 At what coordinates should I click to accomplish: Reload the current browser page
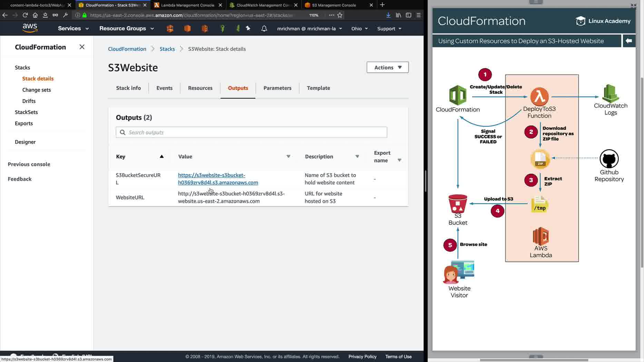coord(25,15)
